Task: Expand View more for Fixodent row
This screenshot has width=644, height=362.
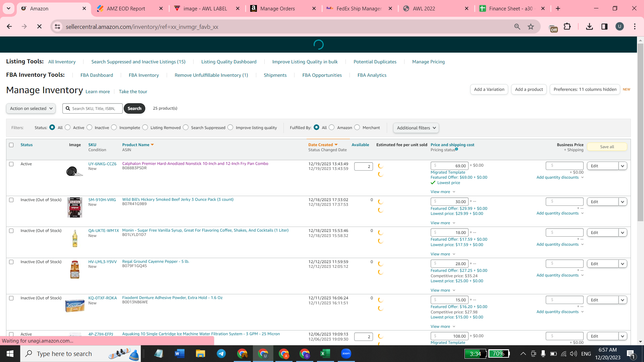Action: tap(443, 326)
